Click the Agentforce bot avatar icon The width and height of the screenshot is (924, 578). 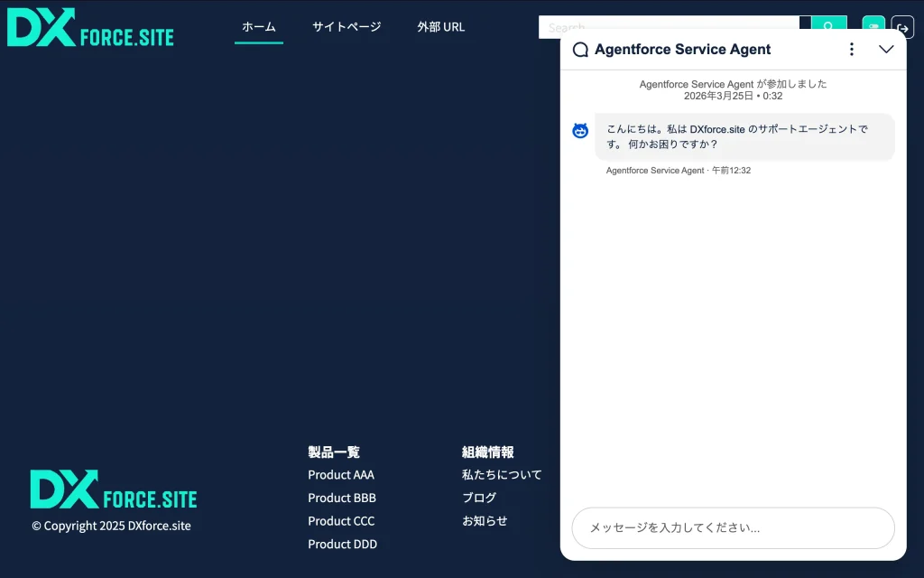click(x=580, y=131)
